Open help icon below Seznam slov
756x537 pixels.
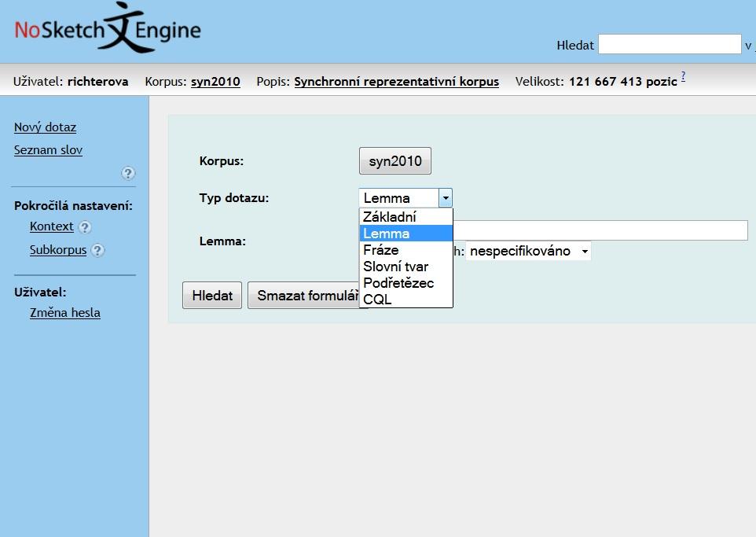pos(128,173)
